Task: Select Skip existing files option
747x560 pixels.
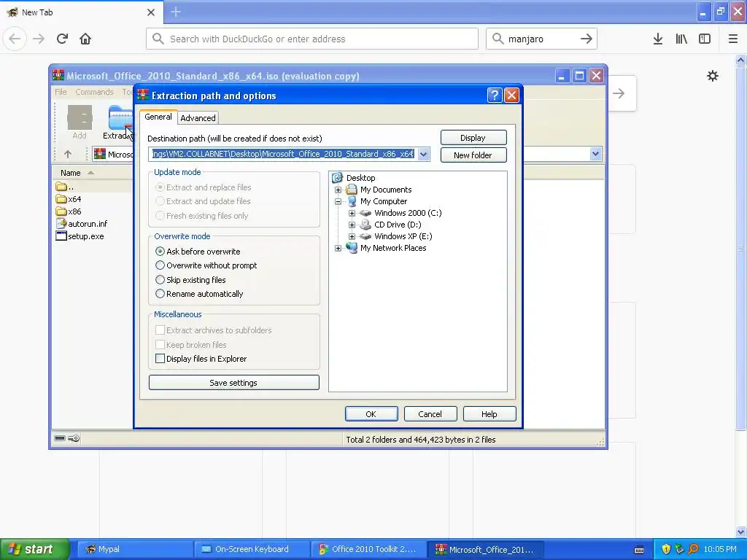Action: point(190,280)
